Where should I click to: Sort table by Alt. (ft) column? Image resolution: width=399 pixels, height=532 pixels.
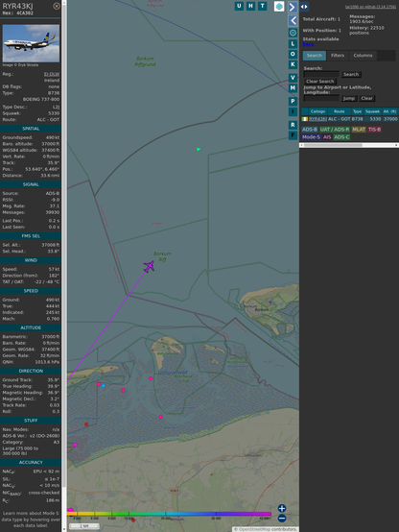click(389, 111)
